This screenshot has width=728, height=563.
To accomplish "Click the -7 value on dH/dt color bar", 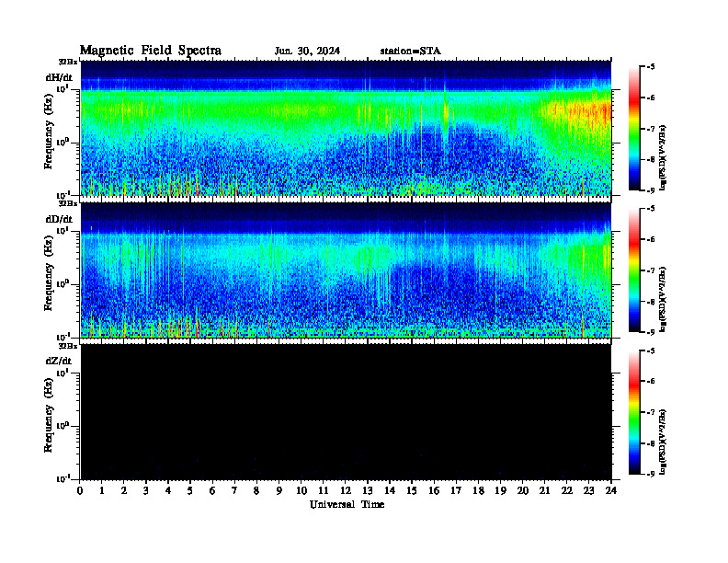I will (650, 129).
